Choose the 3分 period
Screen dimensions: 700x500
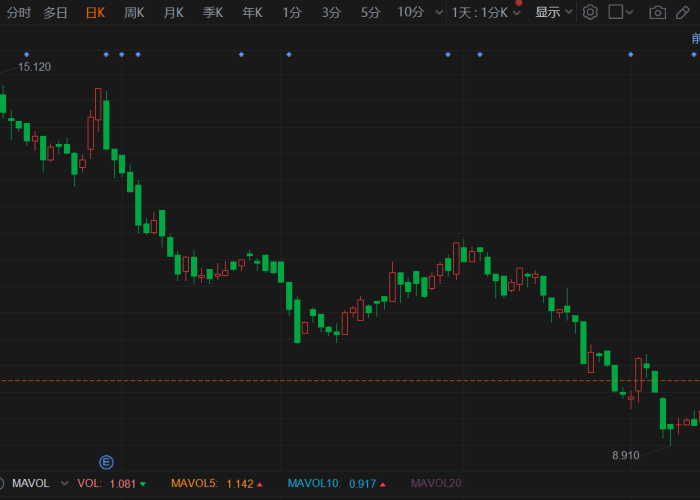pyautogui.click(x=331, y=13)
